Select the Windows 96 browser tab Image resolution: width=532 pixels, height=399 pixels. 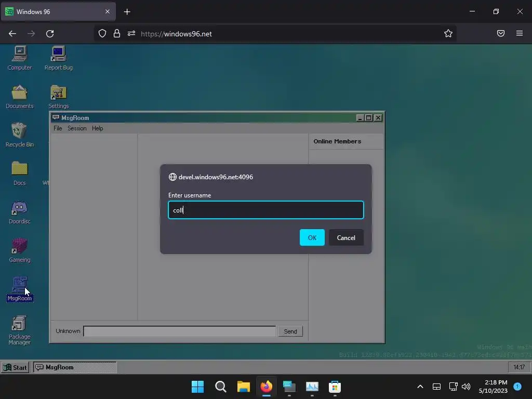[58, 11]
